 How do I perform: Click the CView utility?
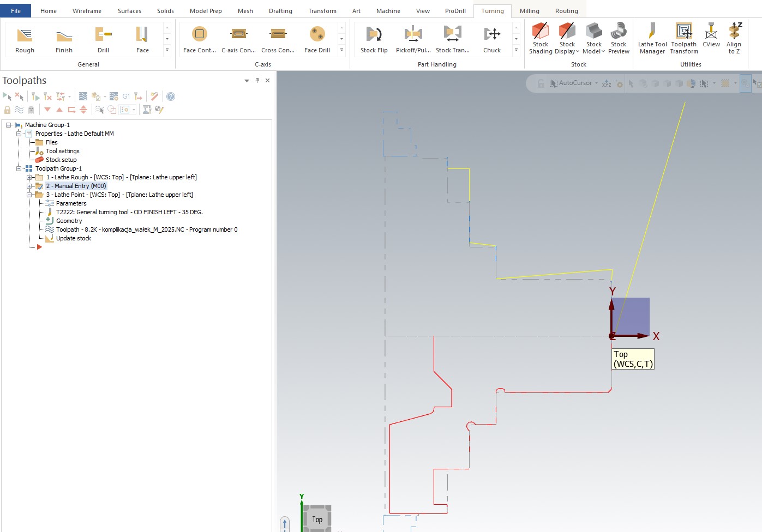coord(711,35)
